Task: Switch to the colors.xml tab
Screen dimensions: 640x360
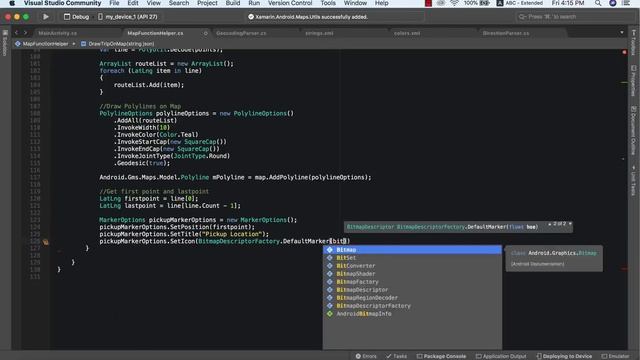Action: (x=407, y=33)
